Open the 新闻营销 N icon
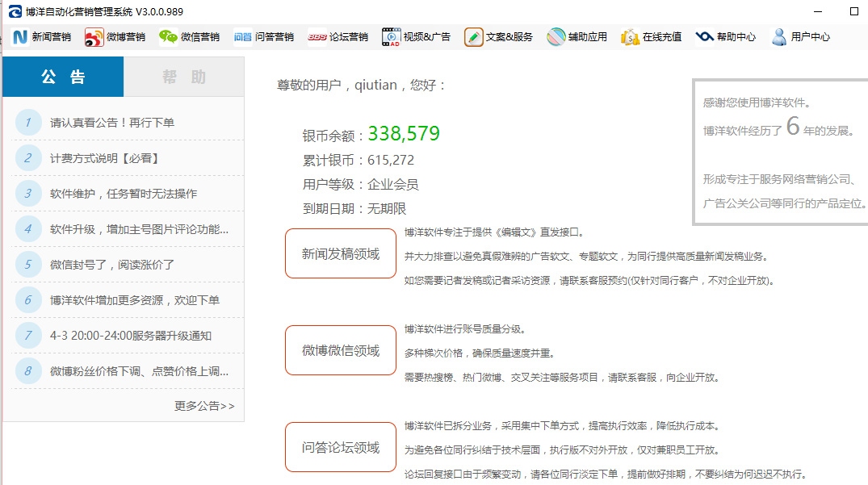The width and height of the screenshot is (868, 485). click(20, 37)
